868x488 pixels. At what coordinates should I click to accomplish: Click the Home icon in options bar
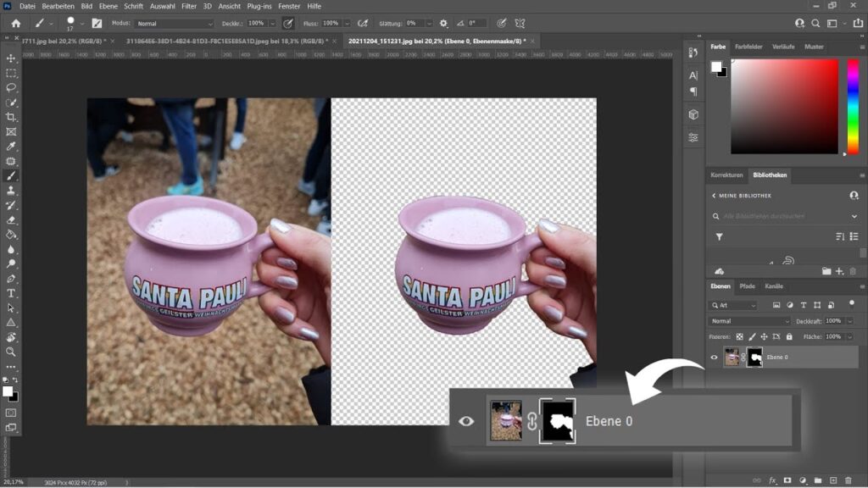15,24
